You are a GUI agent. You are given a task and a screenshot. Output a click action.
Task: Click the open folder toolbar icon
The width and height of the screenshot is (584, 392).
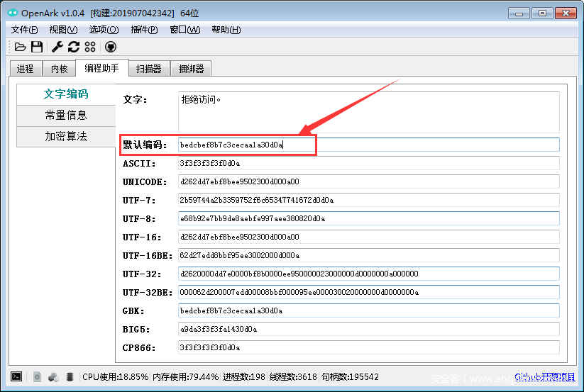(21, 47)
